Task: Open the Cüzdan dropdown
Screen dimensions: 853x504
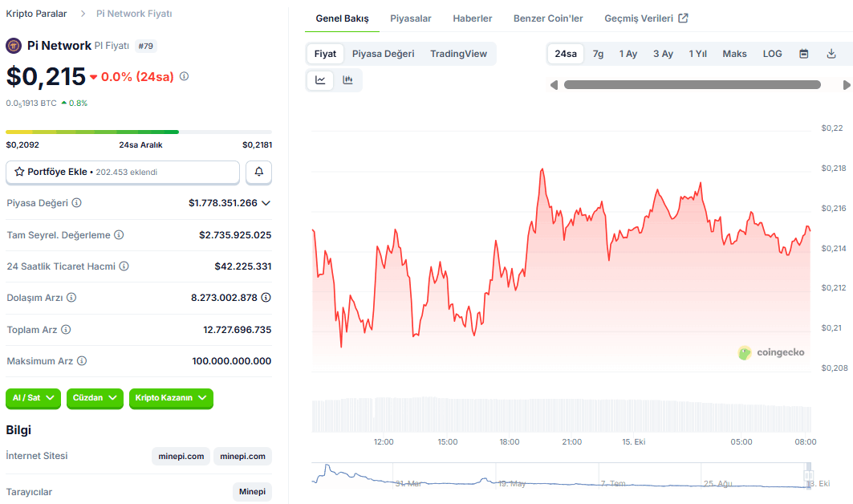Action: pyautogui.click(x=95, y=398)
